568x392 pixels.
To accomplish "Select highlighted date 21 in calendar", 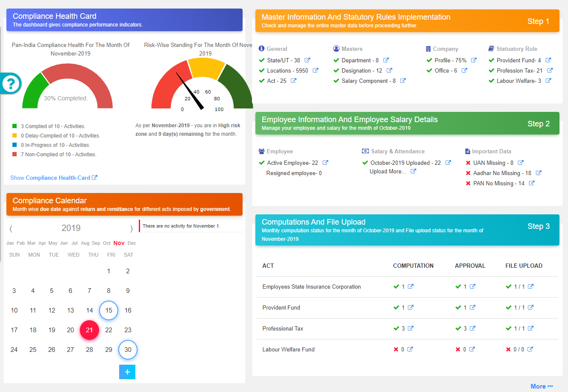I will pos(89,330).
